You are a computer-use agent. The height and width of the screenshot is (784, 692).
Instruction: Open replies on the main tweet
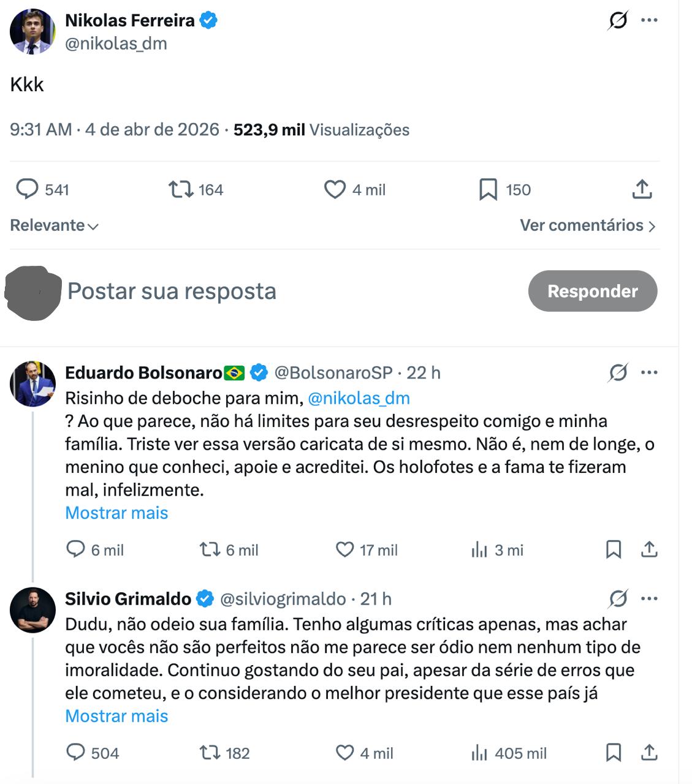pyautogui.click(x=27, y=190)
